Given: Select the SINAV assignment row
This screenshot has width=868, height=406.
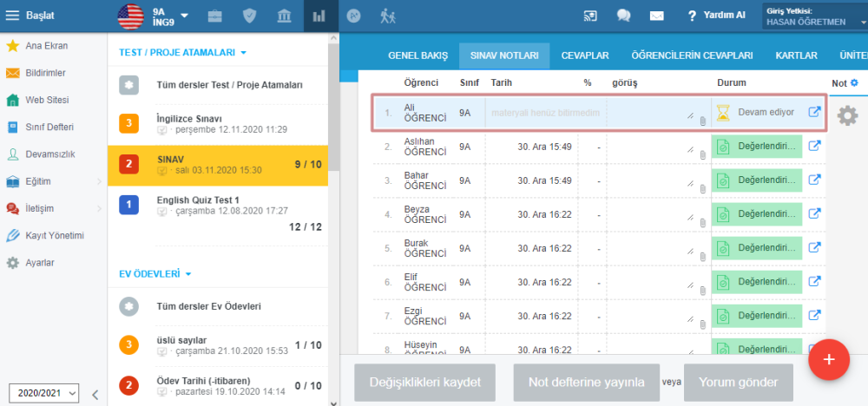Looking at the screenshot, I should coord(218,165).
